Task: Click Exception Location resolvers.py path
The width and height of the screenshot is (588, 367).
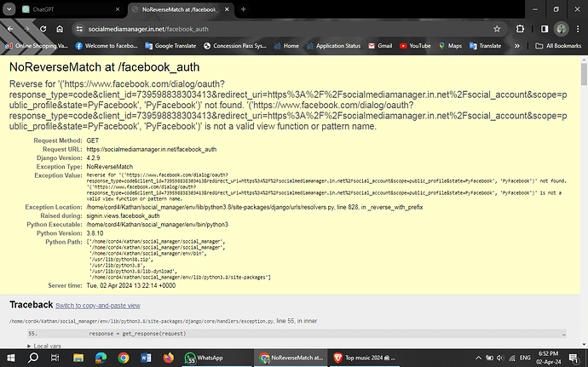Action: pyautogui.click(x=255, y=207)
